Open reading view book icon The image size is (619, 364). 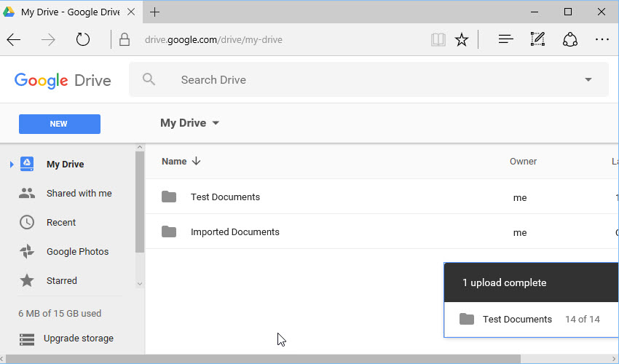point(438,39)
